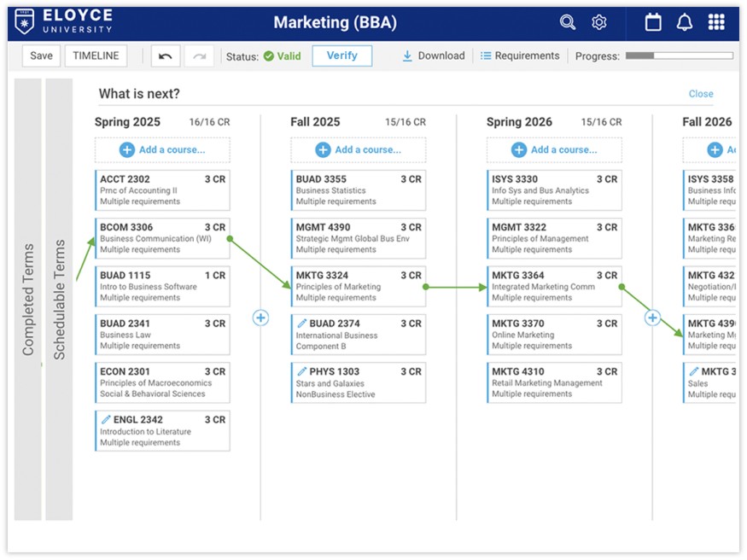Expand the Schedulable Terms panel
Viewport: 747px width, 560px height.
coord(59,300)
